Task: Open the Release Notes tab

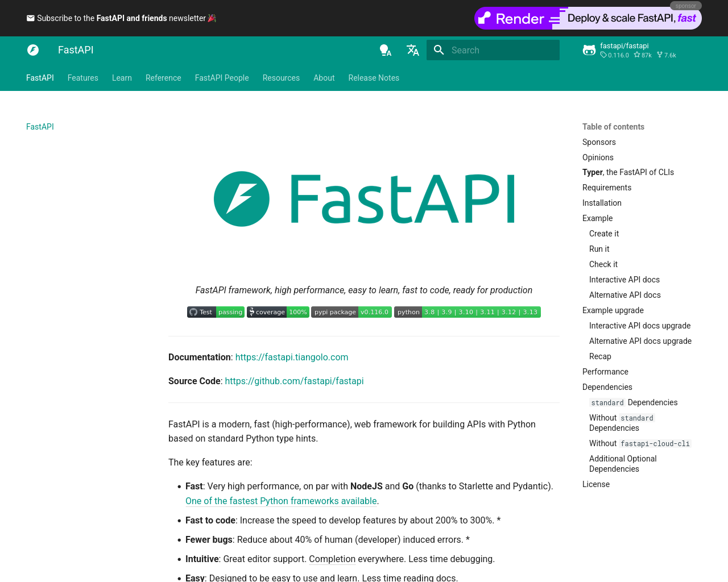Action: pos(374,78)
